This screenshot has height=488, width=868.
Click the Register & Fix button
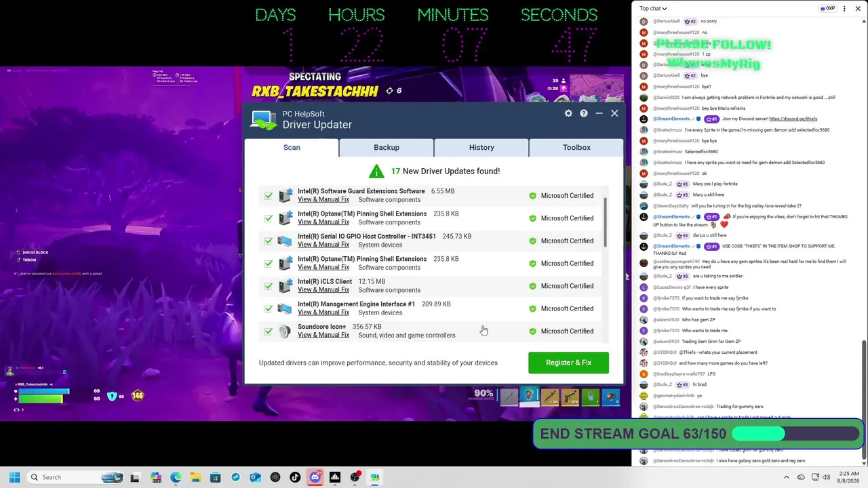(x=568, y=363)
